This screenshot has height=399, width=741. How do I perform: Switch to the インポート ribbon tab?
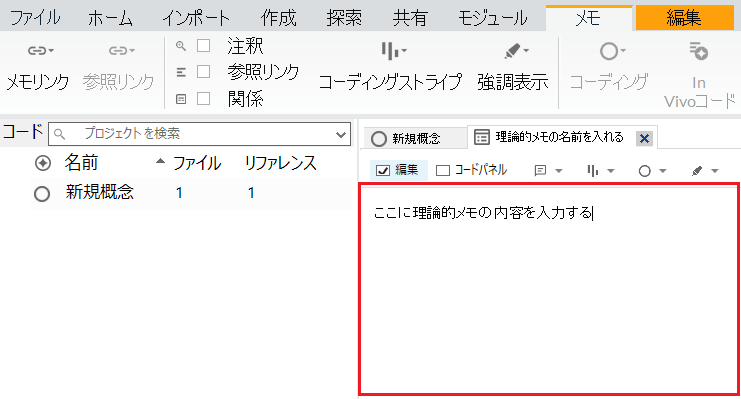click(x=196, y=18)
